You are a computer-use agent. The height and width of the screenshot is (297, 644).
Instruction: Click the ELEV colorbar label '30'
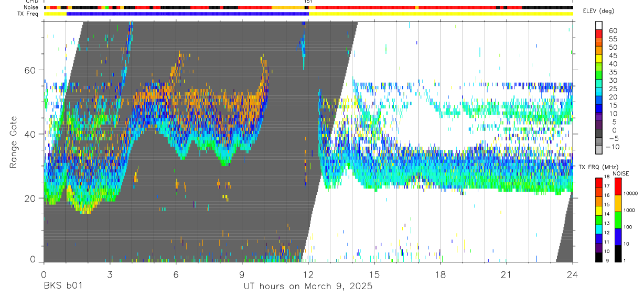click(x=613, y=80)
